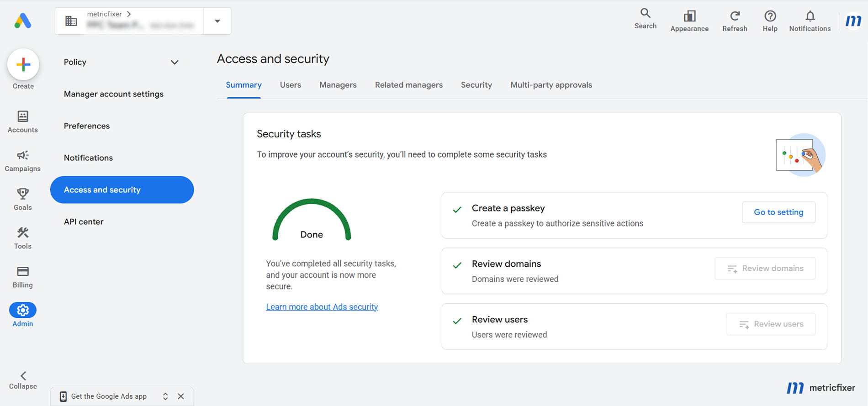Open the account selector dropdown arrow

[217, 21]
